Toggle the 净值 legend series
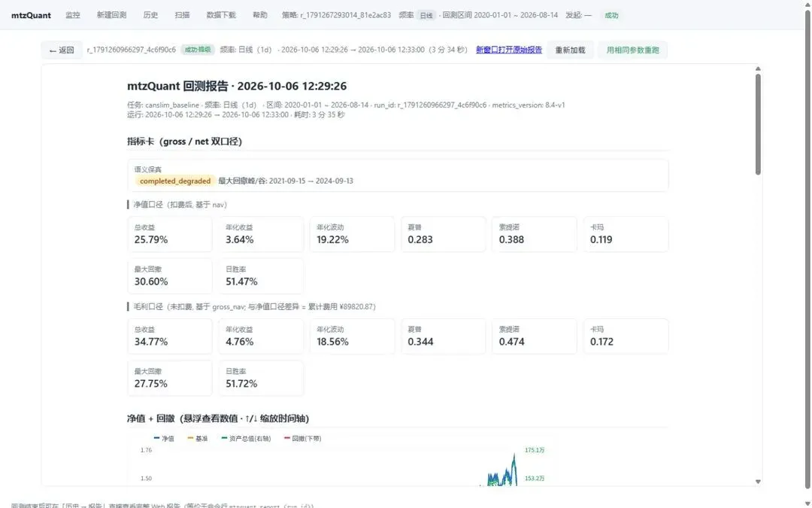 (x=164, y=439)
